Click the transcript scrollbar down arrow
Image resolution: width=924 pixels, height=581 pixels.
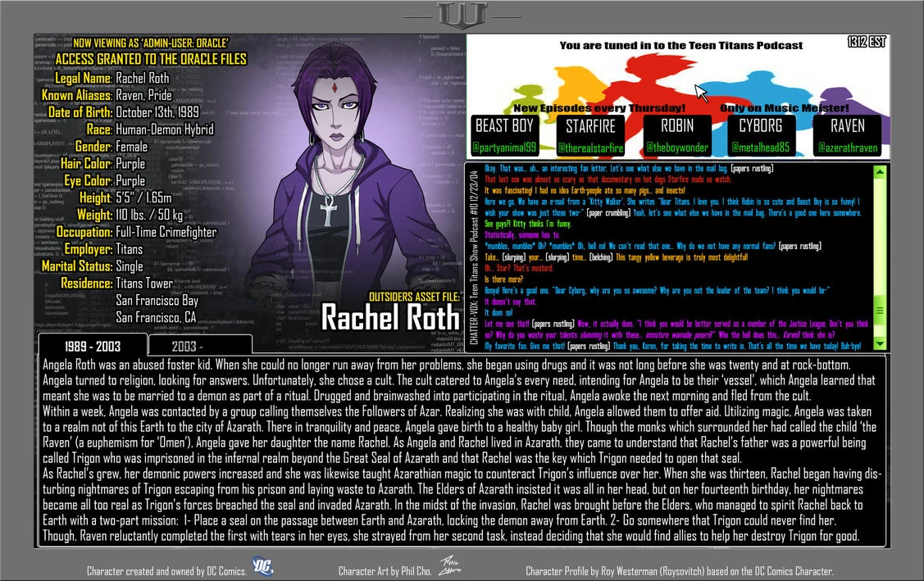880,343
